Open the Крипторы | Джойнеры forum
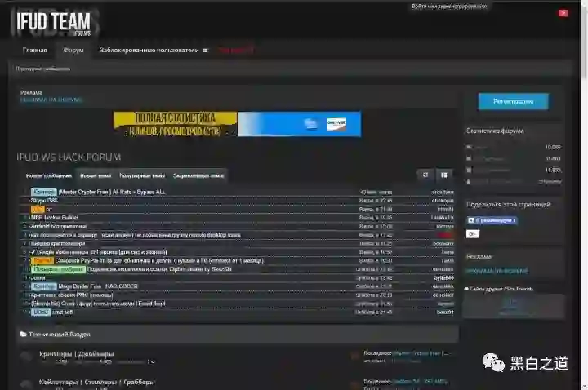The width and height of the screenshot is (588, 390). pos(77,353)
